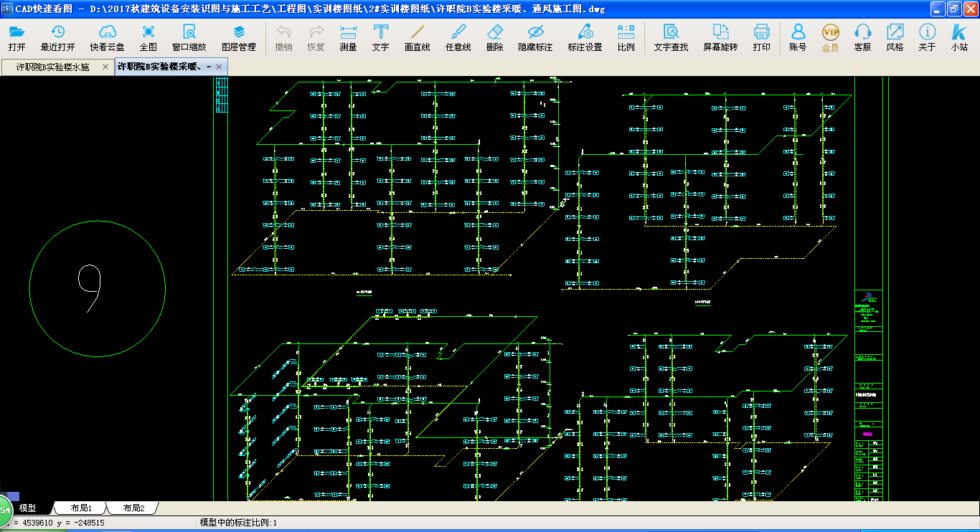Switch to the 布局1 layout tab

[81, 508]
